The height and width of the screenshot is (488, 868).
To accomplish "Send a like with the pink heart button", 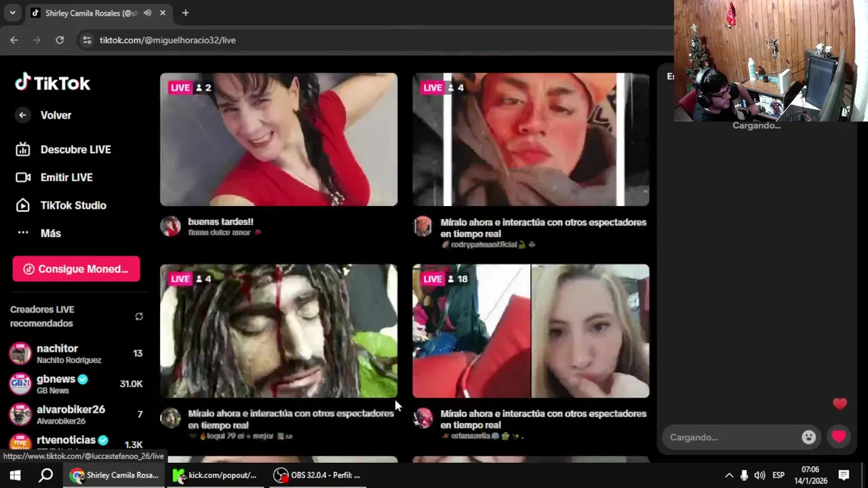I will click(x=839, y=436).
